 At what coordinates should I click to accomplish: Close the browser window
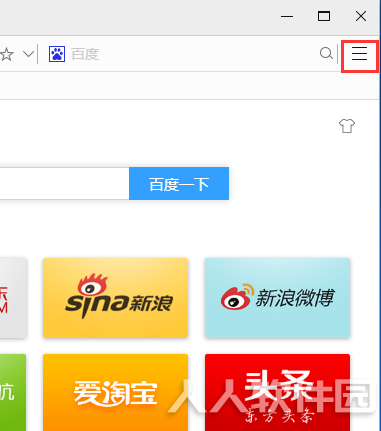pyautogui.click(x=361, y=16)
